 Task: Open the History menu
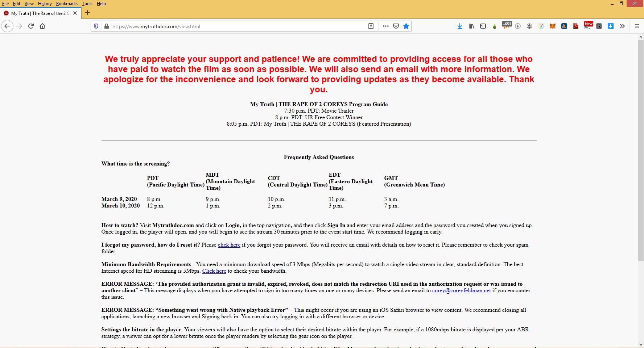click(x=45, y=4)
